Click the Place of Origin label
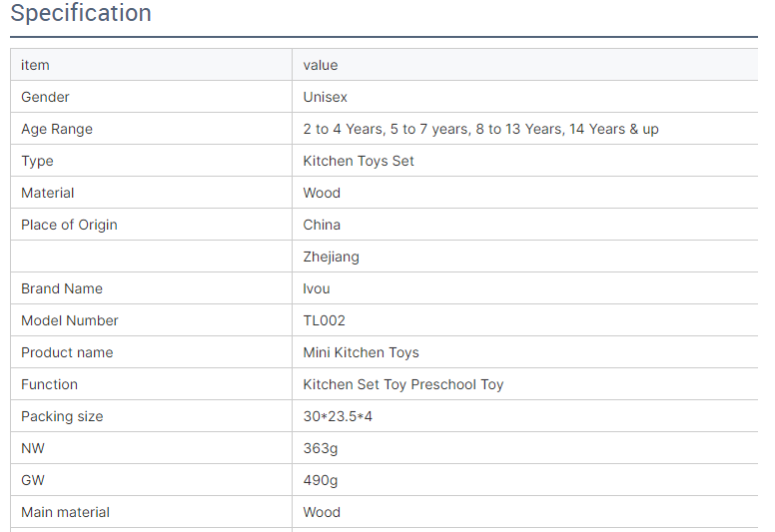The height and width of the screenshot is (532, 775). (x=69, y=225)
